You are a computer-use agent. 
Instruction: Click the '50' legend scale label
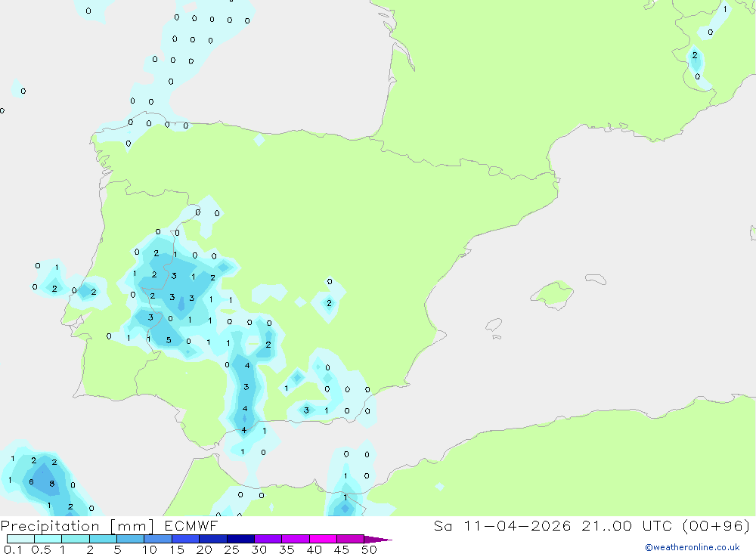click(369, 549)
